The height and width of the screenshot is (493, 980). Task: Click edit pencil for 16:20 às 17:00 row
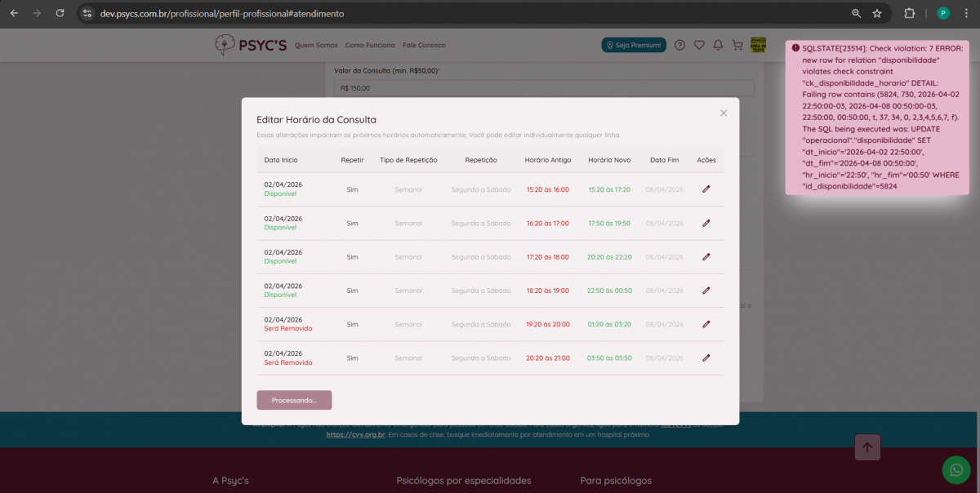click(x=706, y=223)
